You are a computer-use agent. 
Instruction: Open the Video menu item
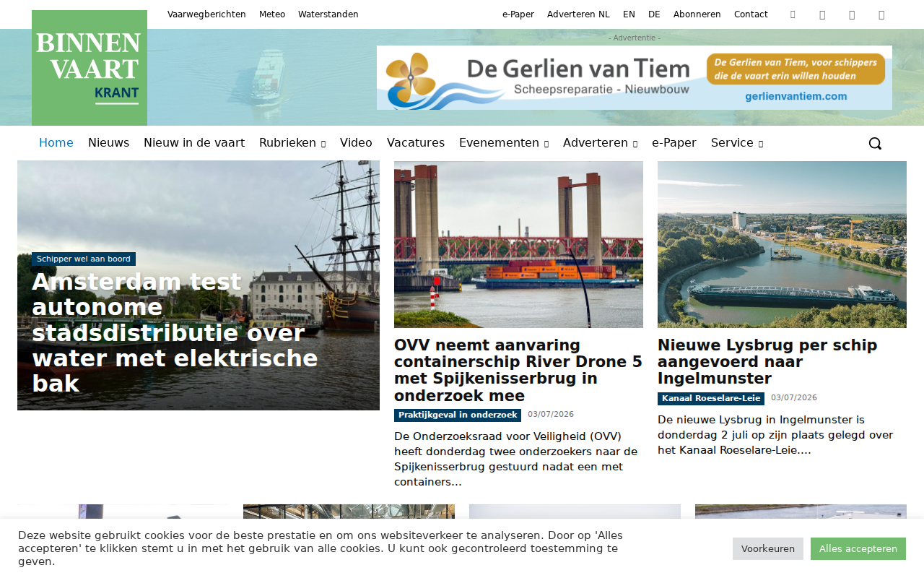[356, 143]
